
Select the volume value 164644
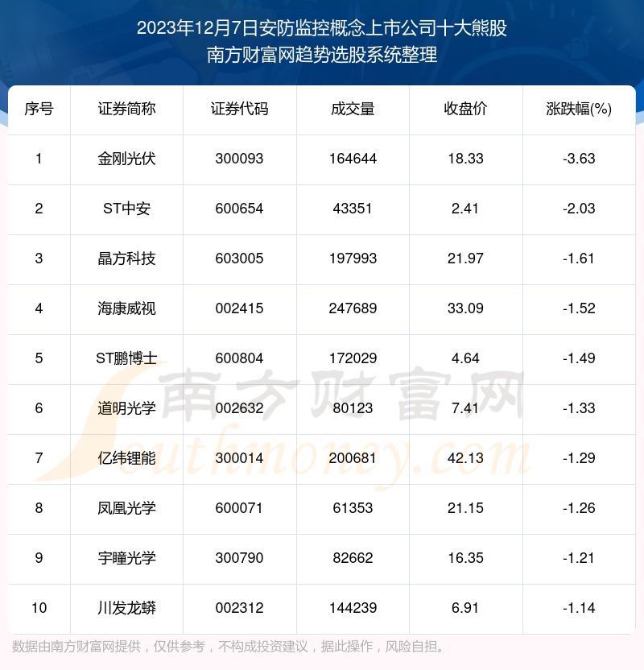tap(353, 159)
